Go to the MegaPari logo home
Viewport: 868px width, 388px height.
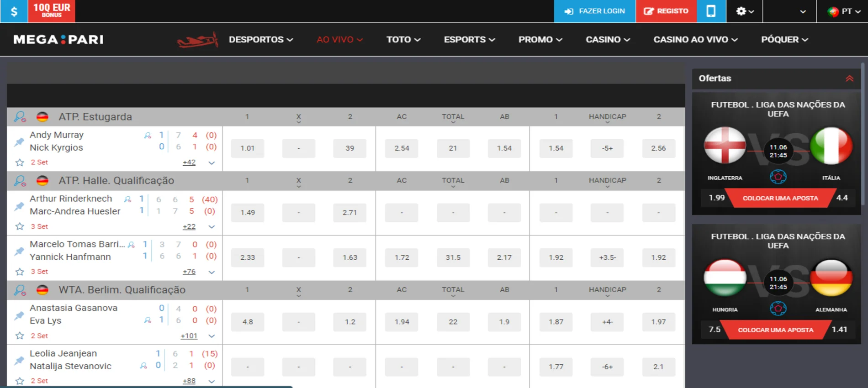coord(58,40)
